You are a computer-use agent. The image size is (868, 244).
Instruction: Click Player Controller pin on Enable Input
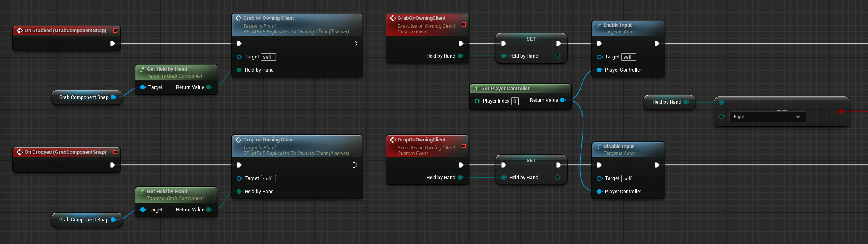click(599, 70)
